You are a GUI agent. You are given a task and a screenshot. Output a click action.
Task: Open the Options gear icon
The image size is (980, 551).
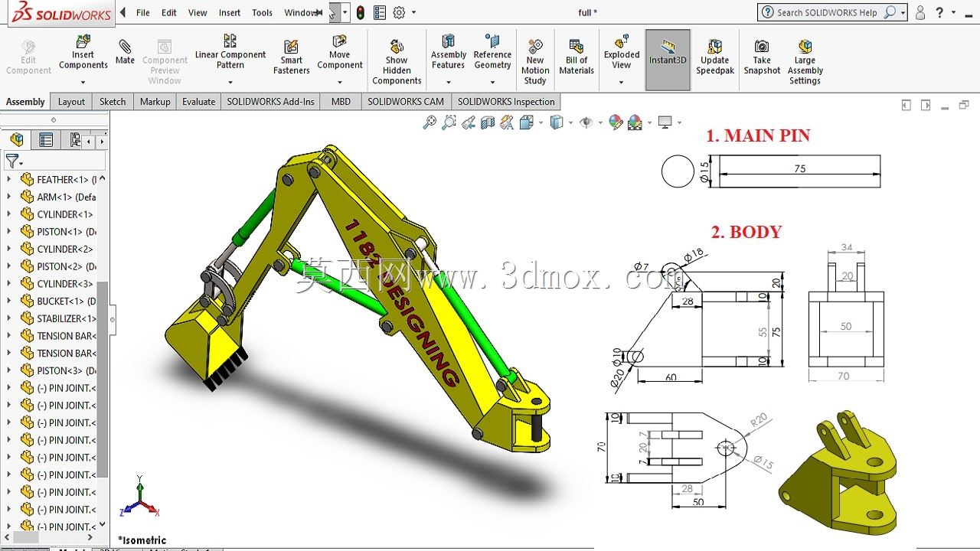(x=399, y=12)
